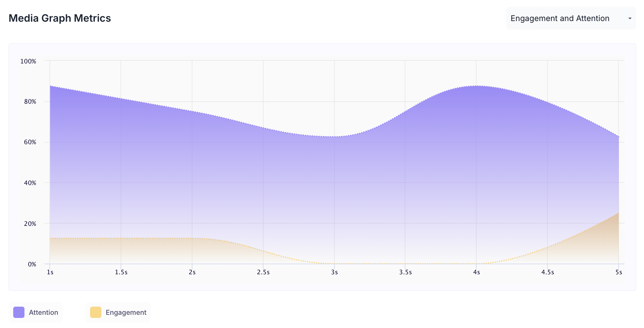This screenshot has height=328, width=644.
Task: Click the 3.5s time axis label
Action: point(405,272)
